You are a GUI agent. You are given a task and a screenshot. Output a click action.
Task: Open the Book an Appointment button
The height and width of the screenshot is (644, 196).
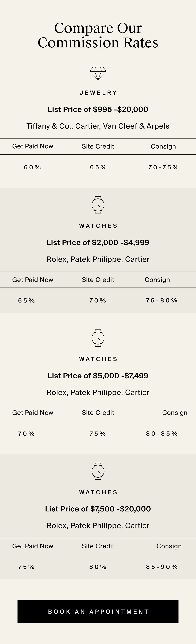pos(98,612)
